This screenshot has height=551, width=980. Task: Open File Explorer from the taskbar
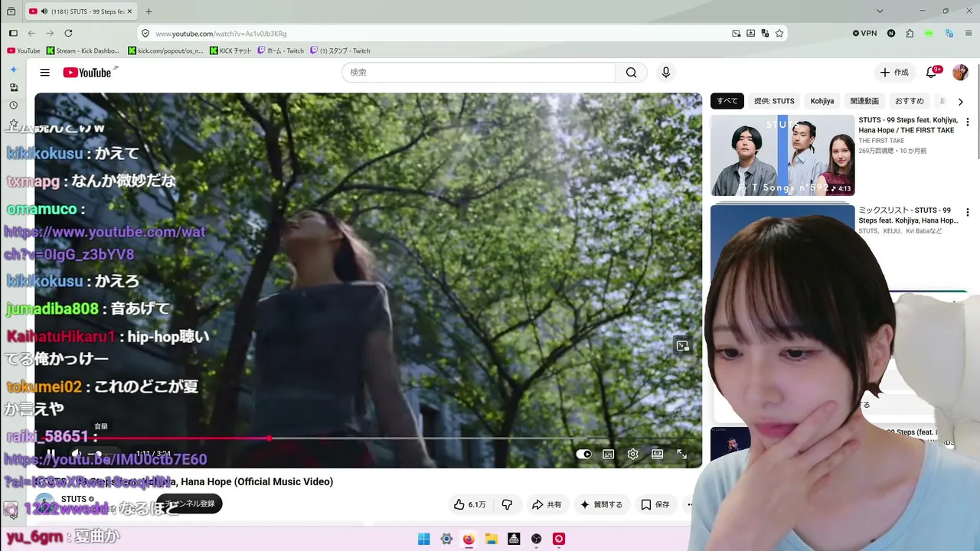pyautogui.click(x=492, y=540)
